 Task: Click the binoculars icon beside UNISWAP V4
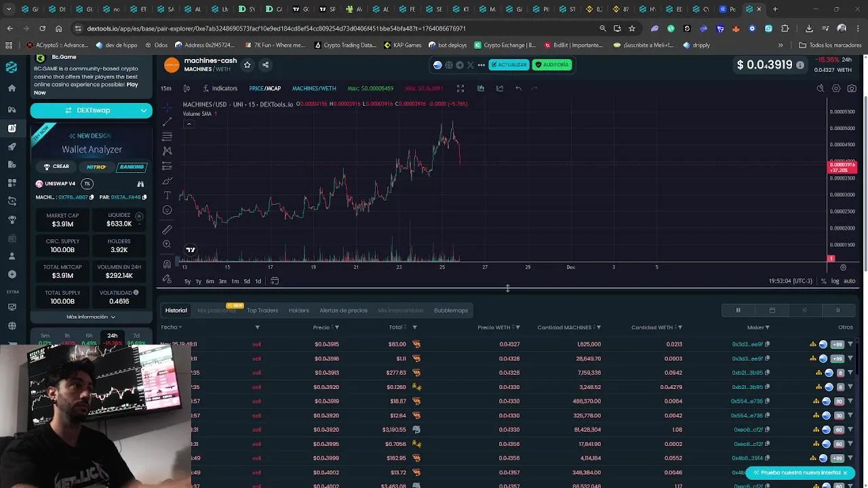click(x=140, y=184)
